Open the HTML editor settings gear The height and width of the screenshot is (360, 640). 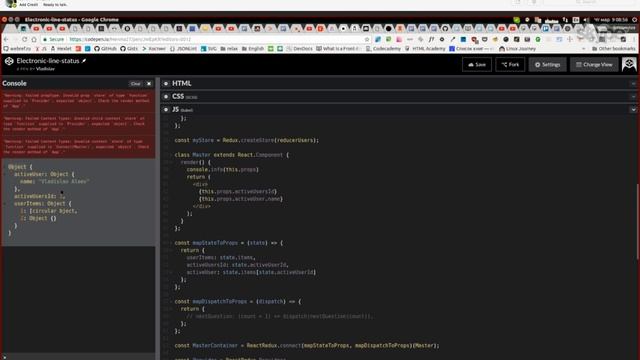coord(166,83)
